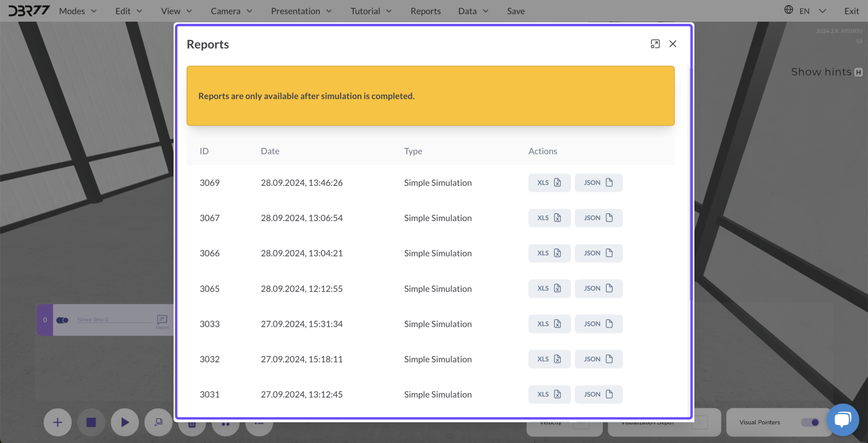This screenshot has width=868, height=443.
Task: Click the Type column header
Action: pos(413,151)
